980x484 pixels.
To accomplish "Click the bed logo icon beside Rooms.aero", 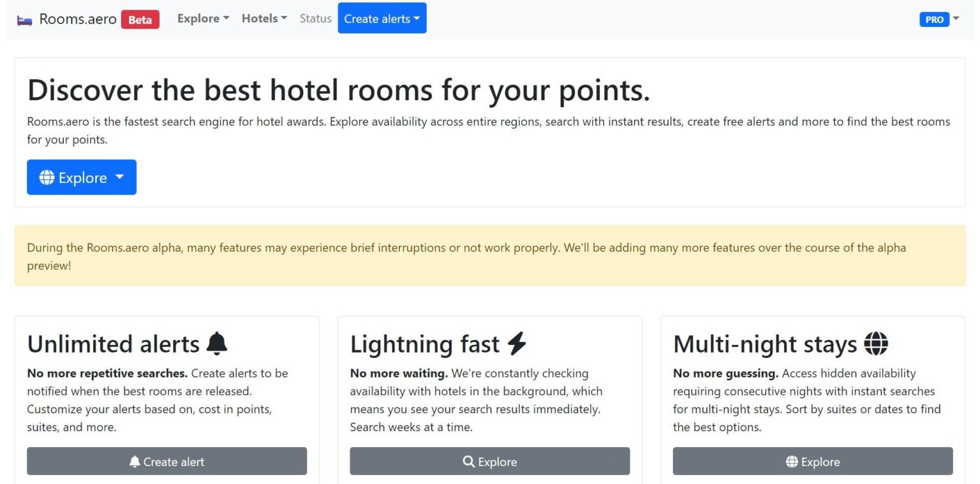I will tap(25, 20).
